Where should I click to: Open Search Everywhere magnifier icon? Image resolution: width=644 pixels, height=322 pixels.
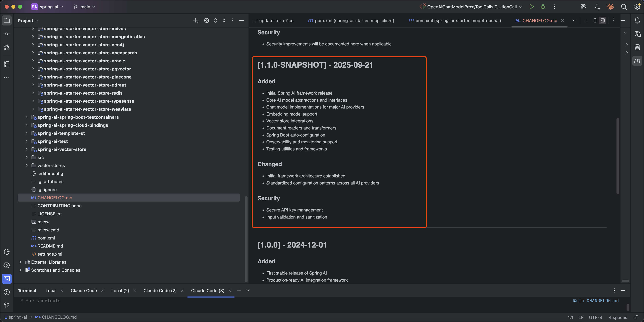pyautogui.click(x=624, y=7)
